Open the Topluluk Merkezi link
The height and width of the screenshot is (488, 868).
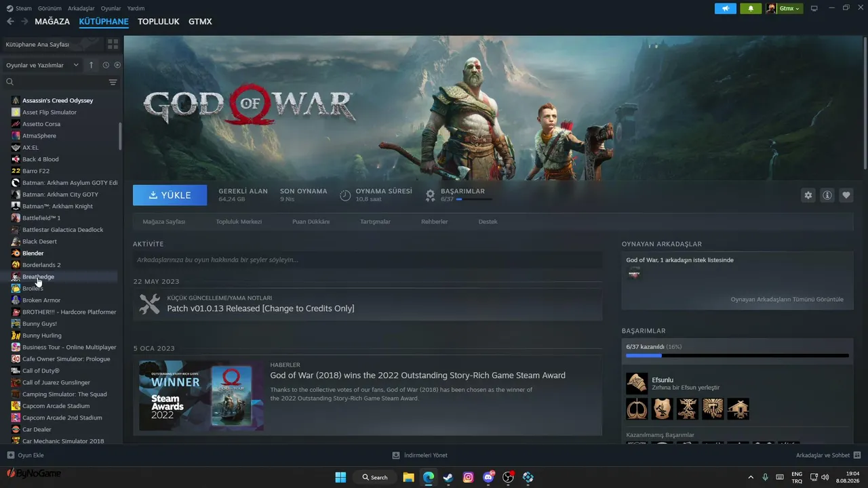(x=239, y=222)
